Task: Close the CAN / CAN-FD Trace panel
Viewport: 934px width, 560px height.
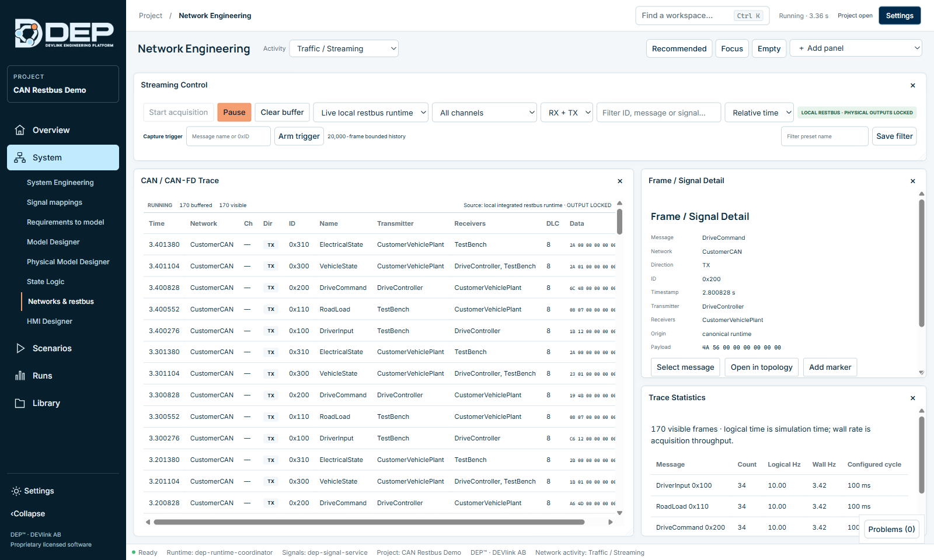Action: pos(620,181)
